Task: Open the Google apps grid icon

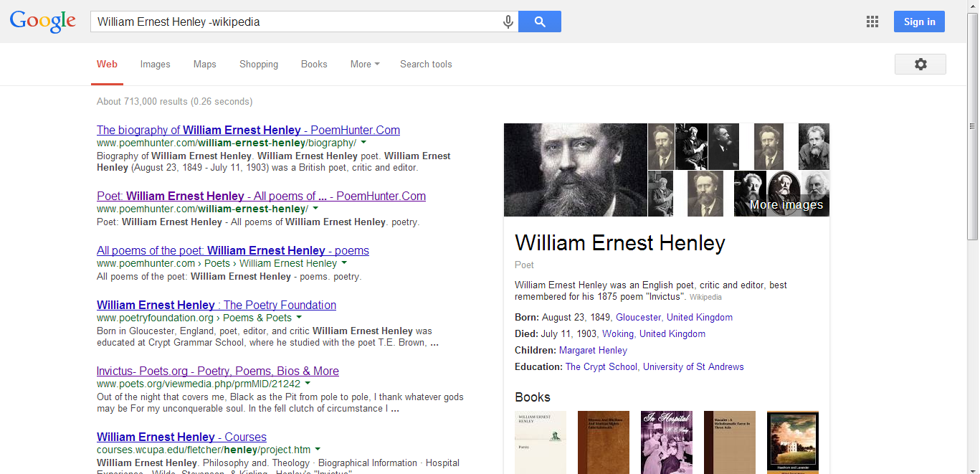Action: coord(872,22)
